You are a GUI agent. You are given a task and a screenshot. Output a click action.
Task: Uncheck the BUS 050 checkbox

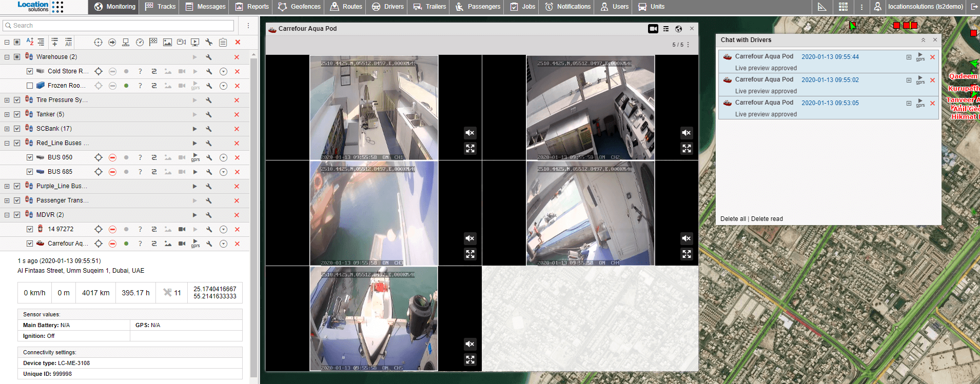30,157
